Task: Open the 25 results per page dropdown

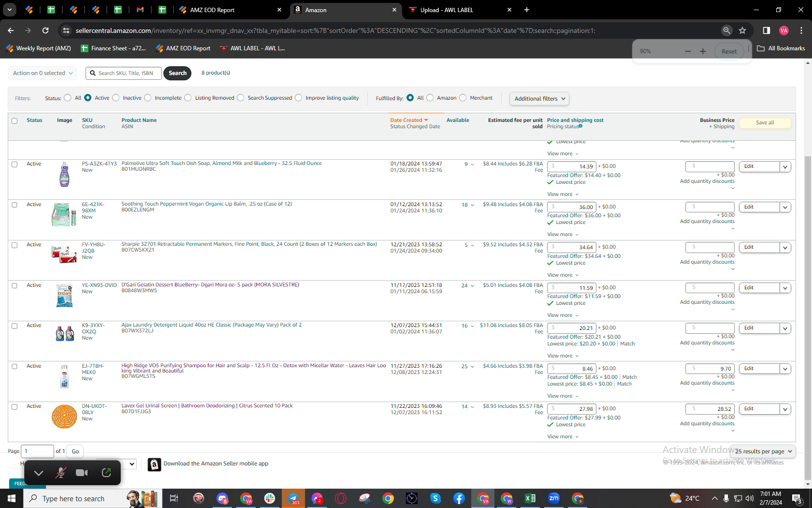Action: (763, 451)
